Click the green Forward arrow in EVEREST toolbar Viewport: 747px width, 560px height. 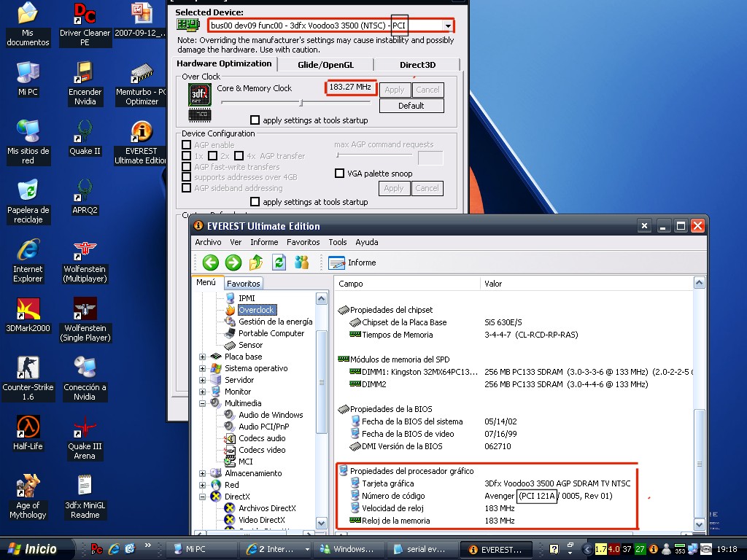coord(233,262)
